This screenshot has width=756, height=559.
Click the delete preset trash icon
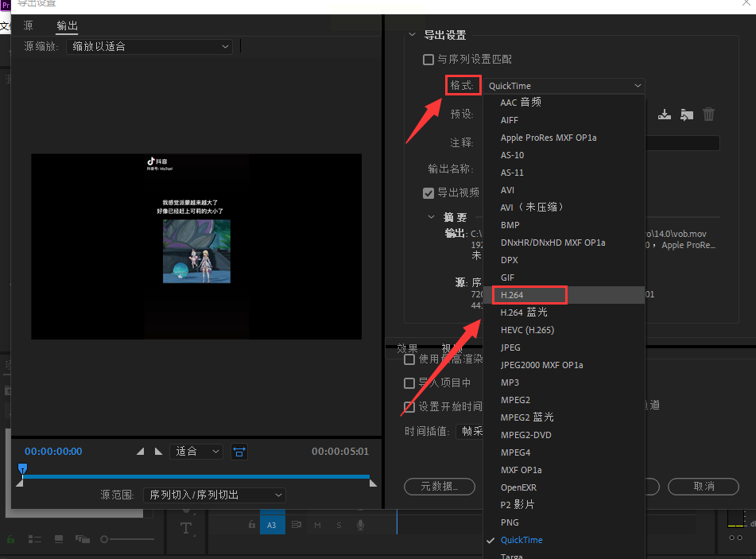coord(708,115)
